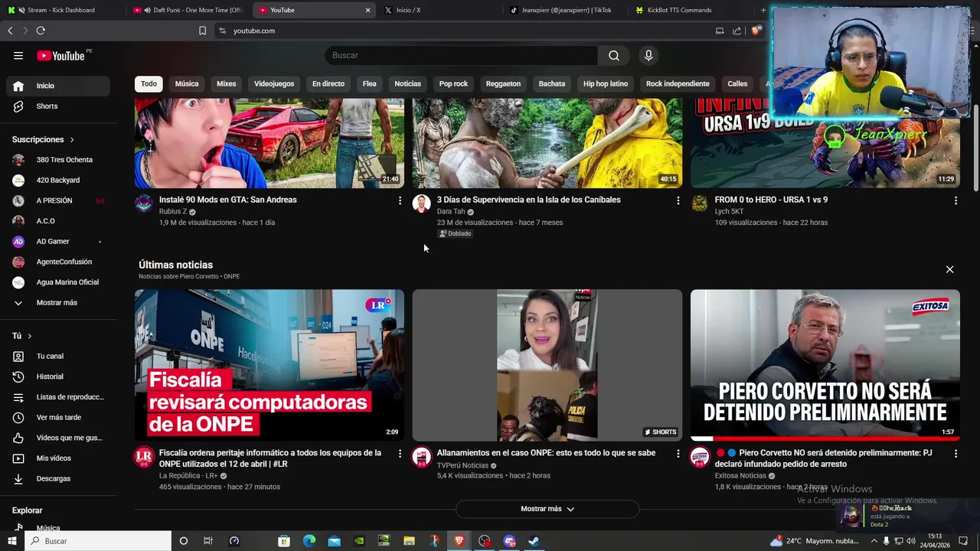This screenshot has width=980, height=551.
Task: Select the Todo filter chip
Action: pos(149,83)
